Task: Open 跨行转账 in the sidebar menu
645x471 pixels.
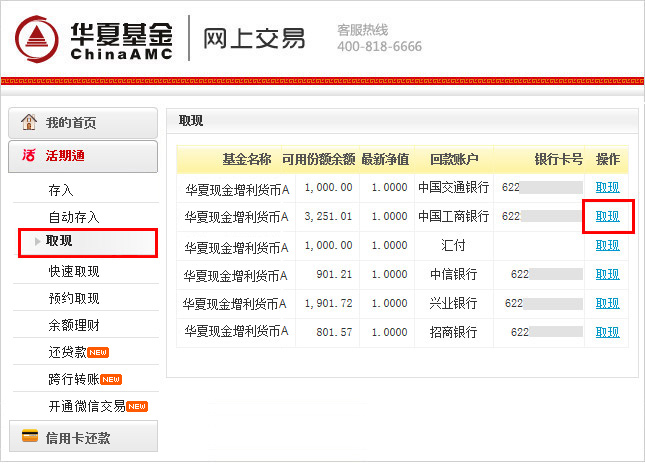Action: point(74,379)
